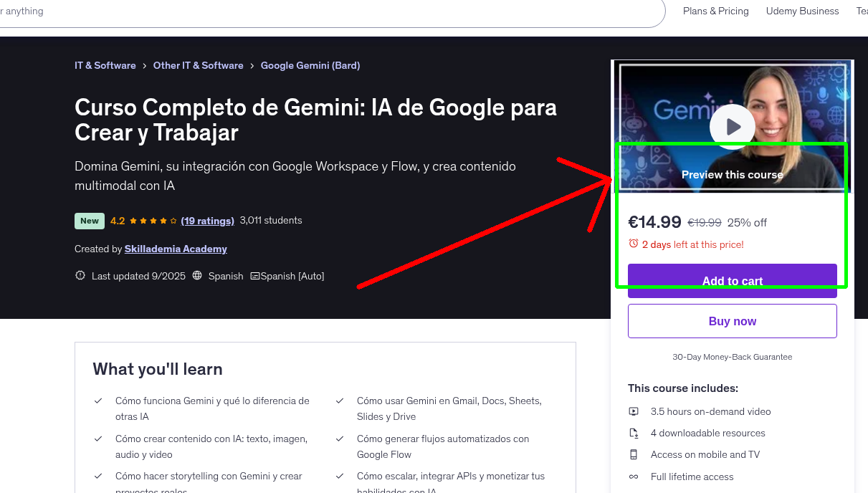Screen dimensions: 868x493
Task: Click Preview this course
Action: pyautogui.click(x=732, y=174)
